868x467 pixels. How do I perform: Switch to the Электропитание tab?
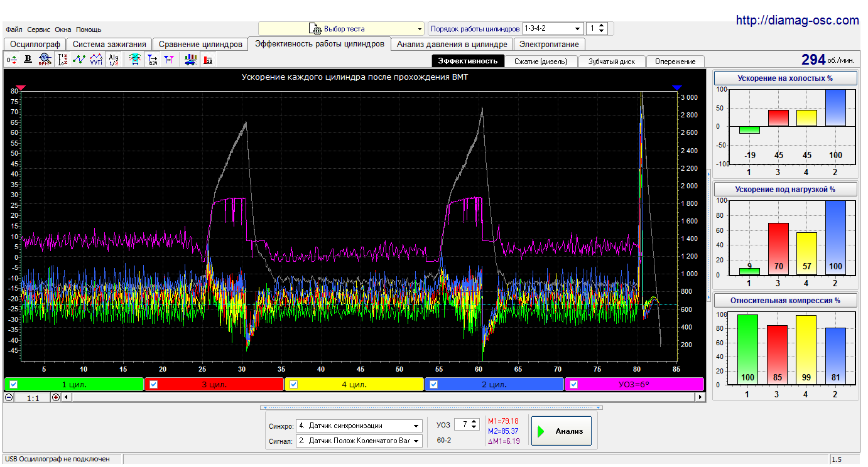550,45
